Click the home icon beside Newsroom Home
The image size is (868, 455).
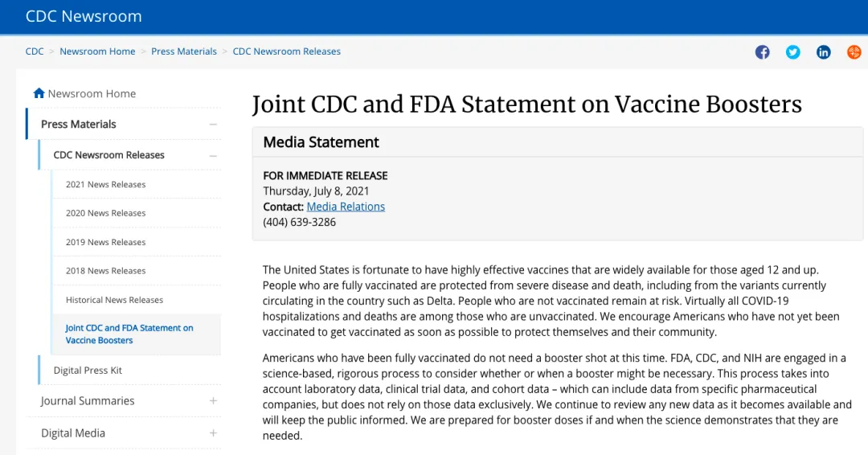coord(39,93)
